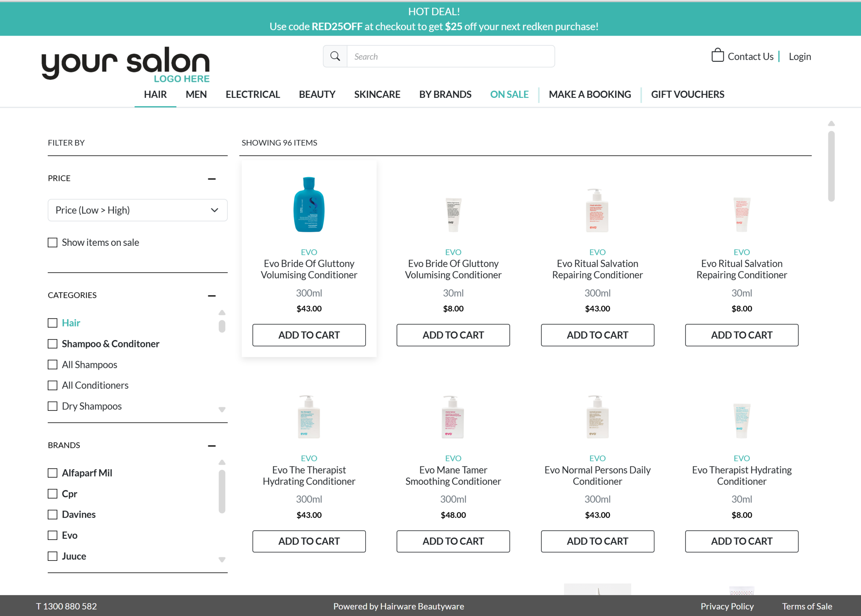Open the Price Low > High dropdown

coord(137,210)
